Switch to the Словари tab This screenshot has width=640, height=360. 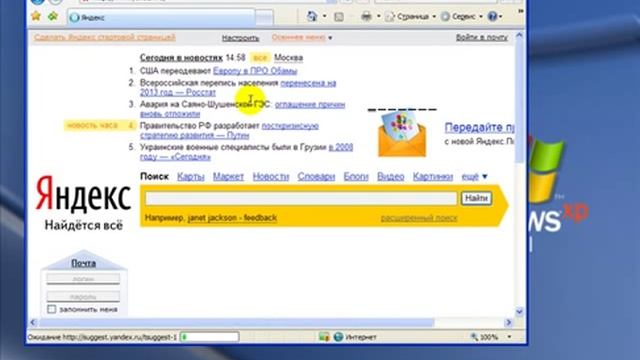click(x=316, y=176)
